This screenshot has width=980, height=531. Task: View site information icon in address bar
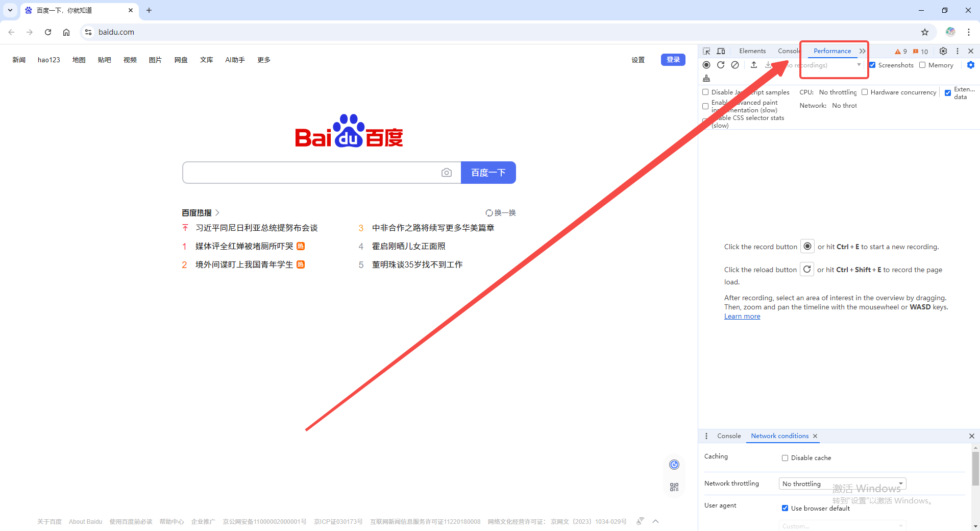click(x=88, y=32)
